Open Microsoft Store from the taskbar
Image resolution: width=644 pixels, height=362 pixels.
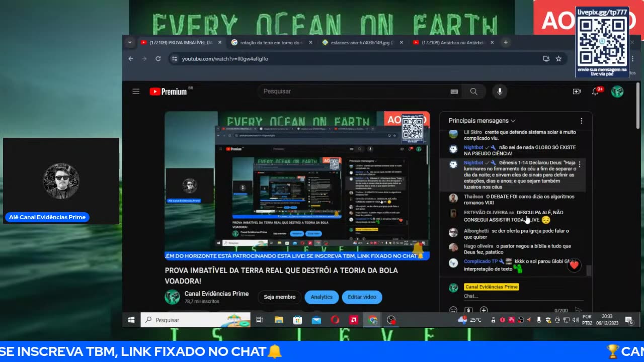tap(297, 320)
